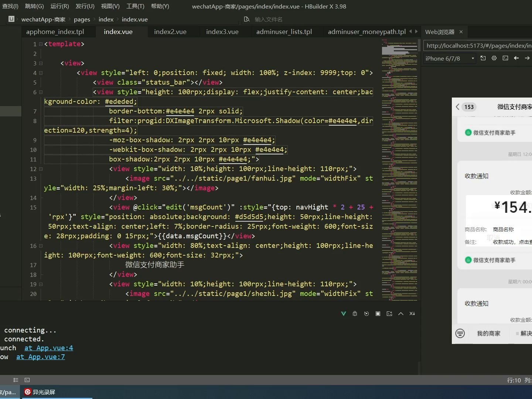The image size is (532, 399).
Task: Open the 帮助(Y) menu
Action: (160, 6)
